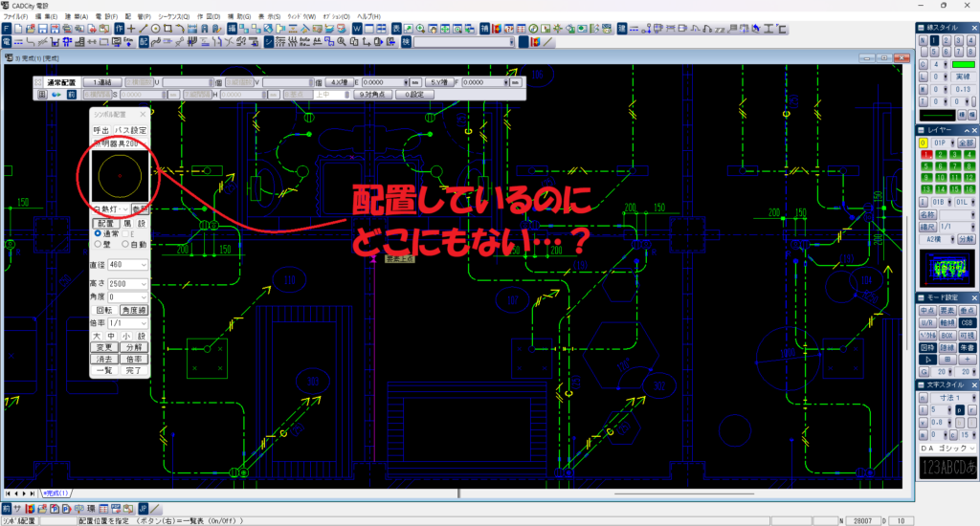Click the 作 drawing toolbar group icon
This screenshot has height=526, width=980.
[x=119, y=29]
